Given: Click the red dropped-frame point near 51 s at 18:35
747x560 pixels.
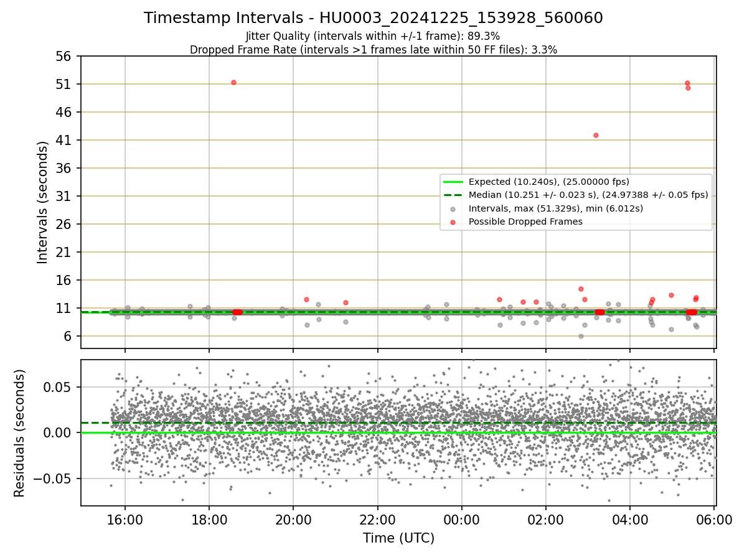Looking at the screenshot, I should [x=233, y=82].
